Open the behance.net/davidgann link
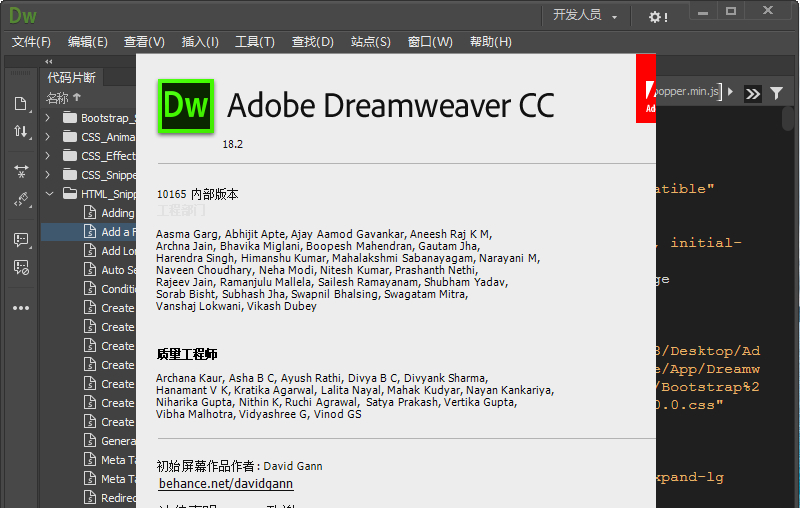The width and height of the screenshot is (800, 508). pyautogui.click(x=226, y=484)
